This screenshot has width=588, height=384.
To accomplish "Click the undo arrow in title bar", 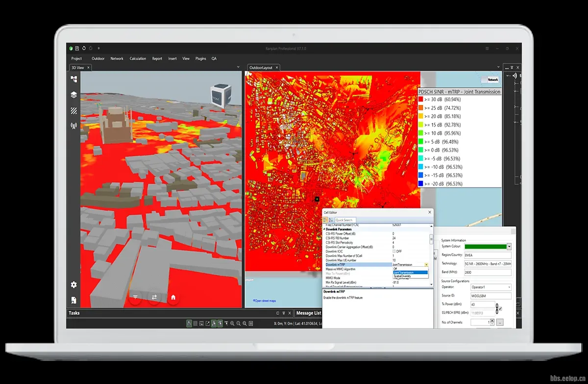I will click(x=84, y=49).
